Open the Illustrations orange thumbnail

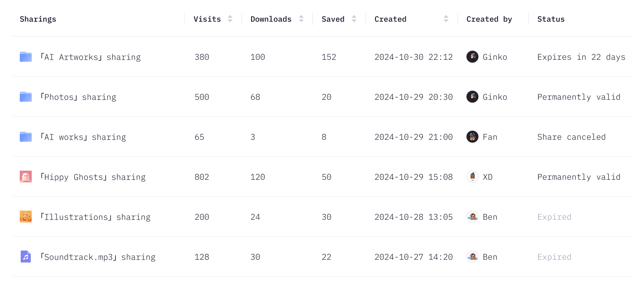coord(26,217)
